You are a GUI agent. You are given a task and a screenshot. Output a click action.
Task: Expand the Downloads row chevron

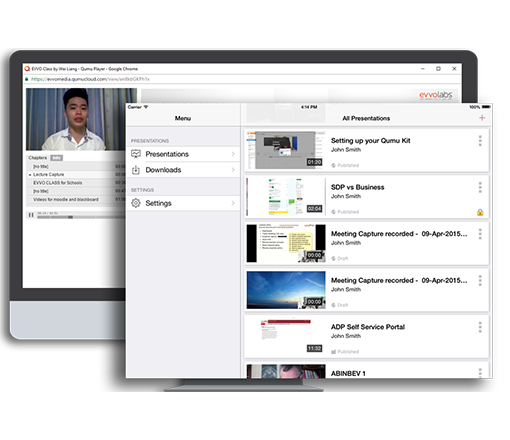[x=233, y=170]
